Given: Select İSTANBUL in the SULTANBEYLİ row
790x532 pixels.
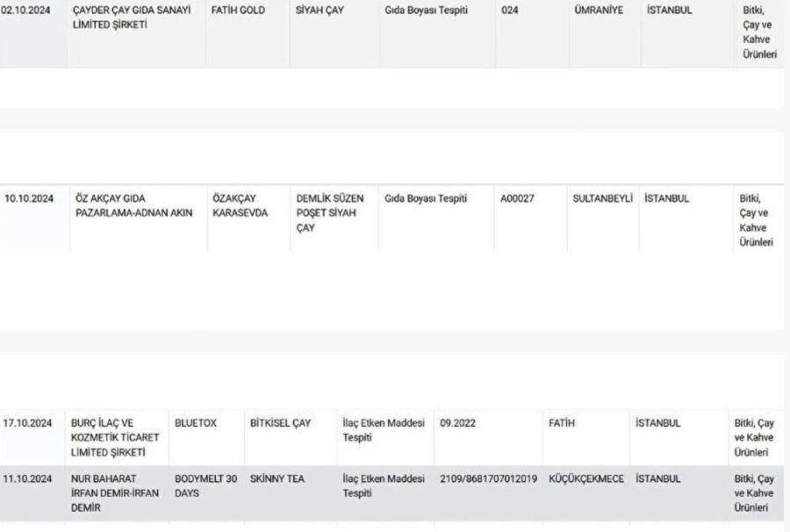Looking at the screenshot, I should [666, 198].
